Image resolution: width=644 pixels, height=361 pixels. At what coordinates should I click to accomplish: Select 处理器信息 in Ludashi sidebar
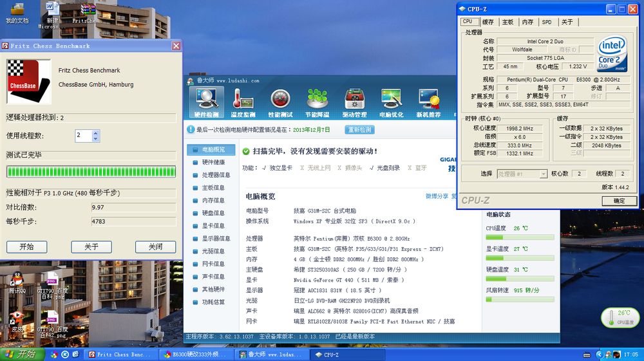pyautogui.click(x=211, y=175)
